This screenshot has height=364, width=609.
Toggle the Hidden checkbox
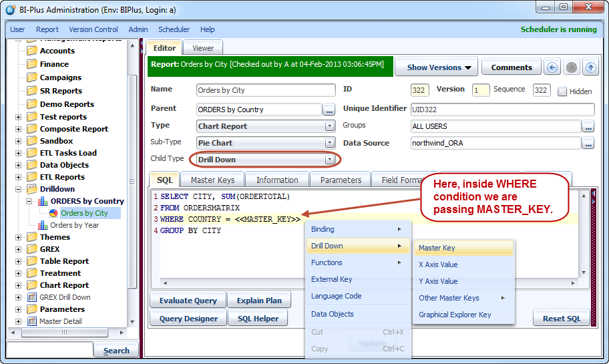tap(562, 92)
